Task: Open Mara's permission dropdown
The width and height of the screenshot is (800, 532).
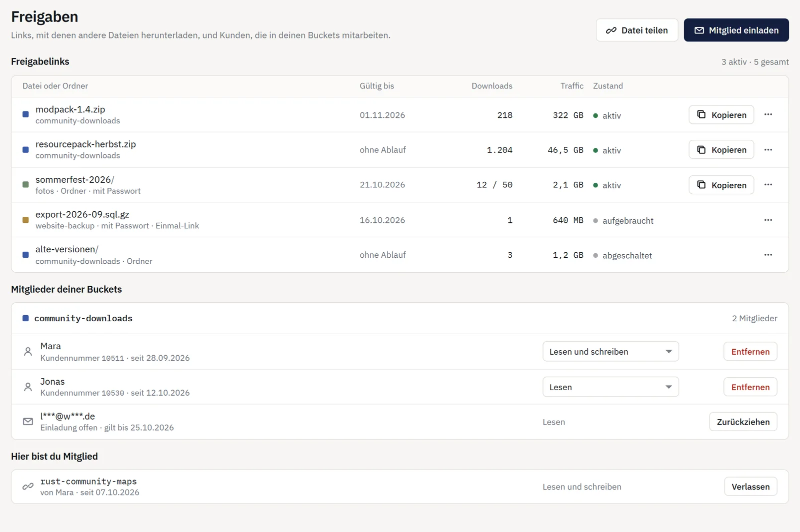Action: click(x=610, y=351)
